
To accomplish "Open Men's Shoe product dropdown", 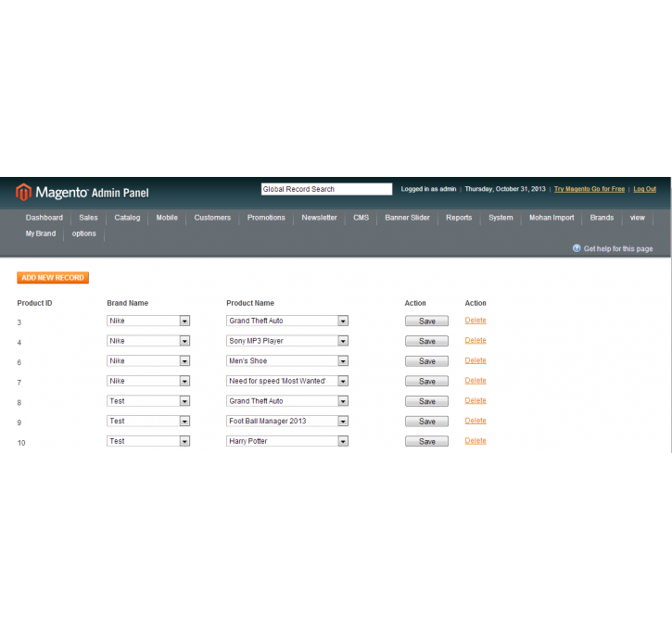I will tap(287, 361).
